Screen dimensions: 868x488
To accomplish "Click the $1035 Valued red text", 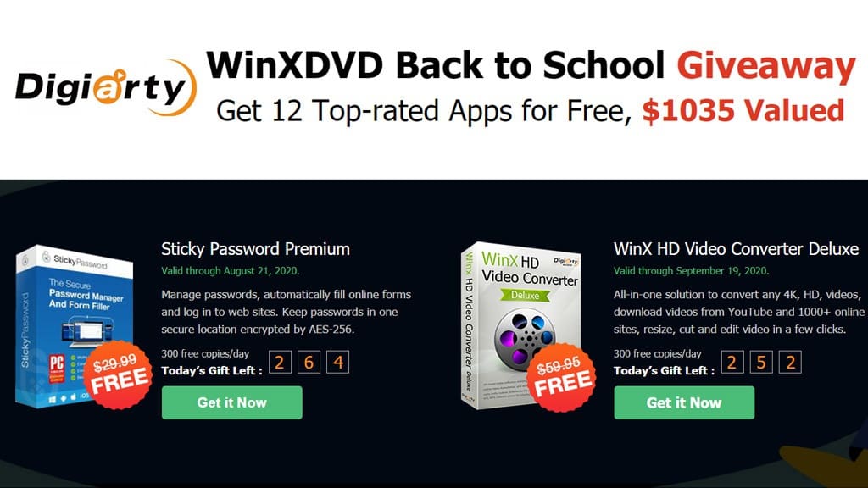I will click(743, 111).
